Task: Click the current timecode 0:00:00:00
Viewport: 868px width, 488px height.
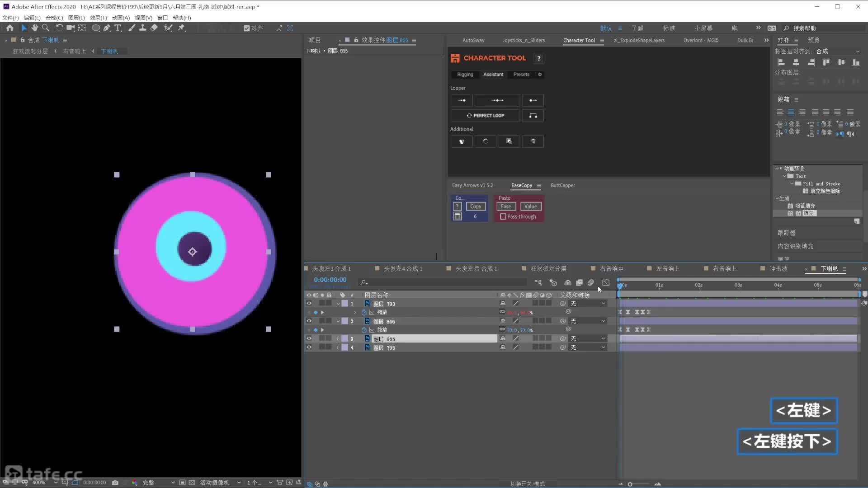Action: pos(330,280)
